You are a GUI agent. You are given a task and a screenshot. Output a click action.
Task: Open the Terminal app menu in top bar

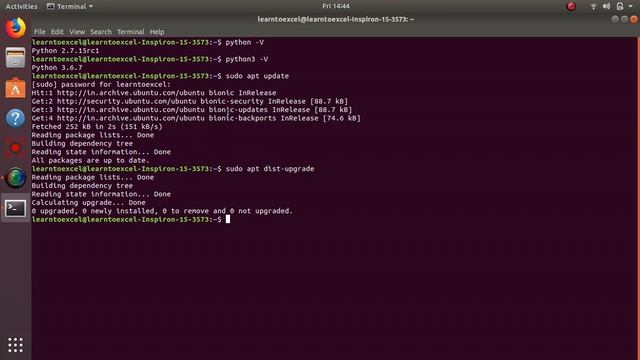coord(69,6)
